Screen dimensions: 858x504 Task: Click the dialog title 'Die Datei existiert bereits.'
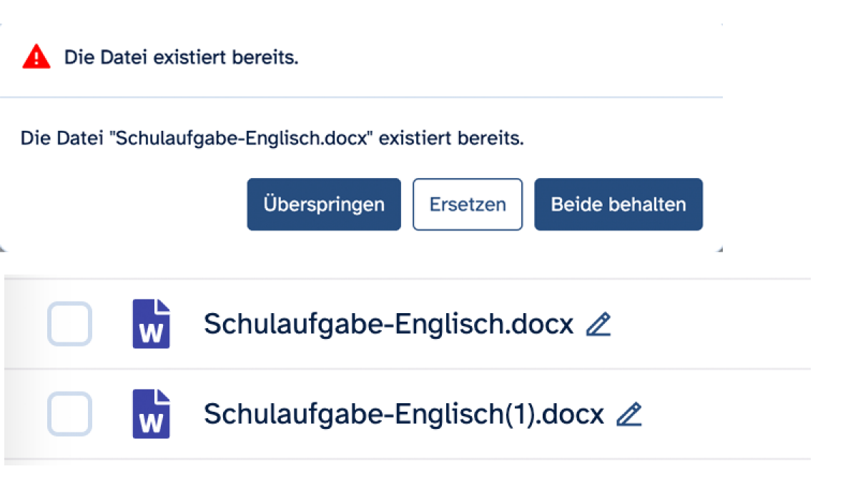[181, 58]
